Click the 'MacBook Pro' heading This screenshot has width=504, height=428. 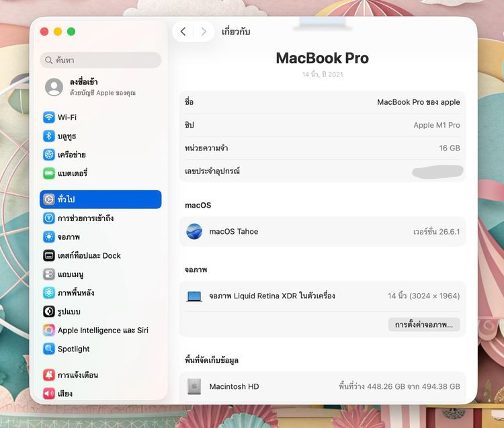pyautogui.click(x=323, y=58)
